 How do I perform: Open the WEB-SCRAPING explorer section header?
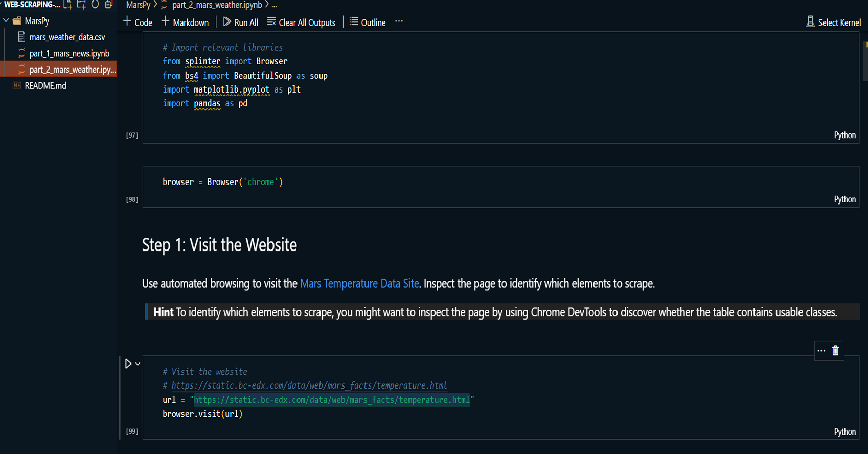pos(32,5)
